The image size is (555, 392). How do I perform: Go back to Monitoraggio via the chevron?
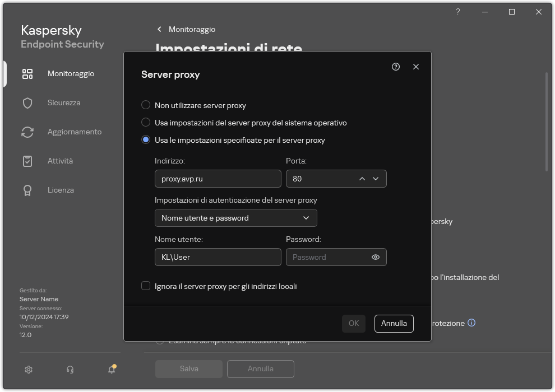pyautogui.click(x=159, y=29)
